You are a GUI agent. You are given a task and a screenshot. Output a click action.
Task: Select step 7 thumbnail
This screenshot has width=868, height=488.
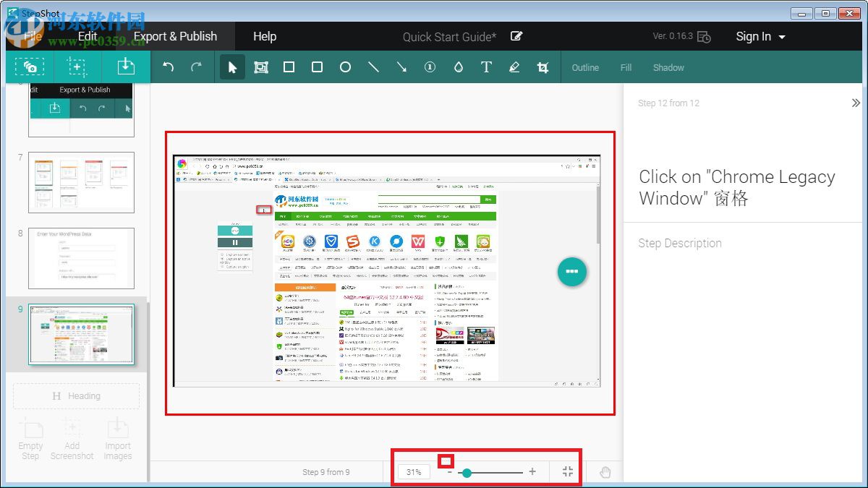[81, 182]
